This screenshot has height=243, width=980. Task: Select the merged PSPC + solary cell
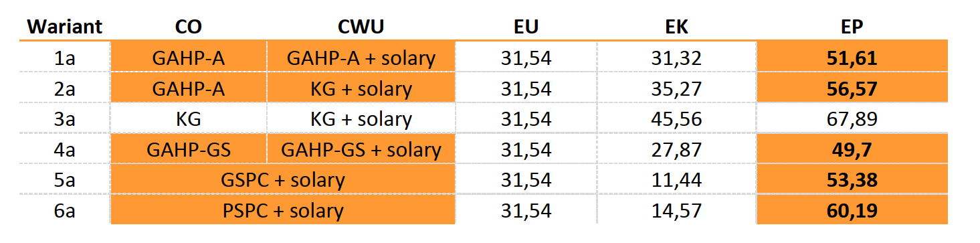[283, 211]
